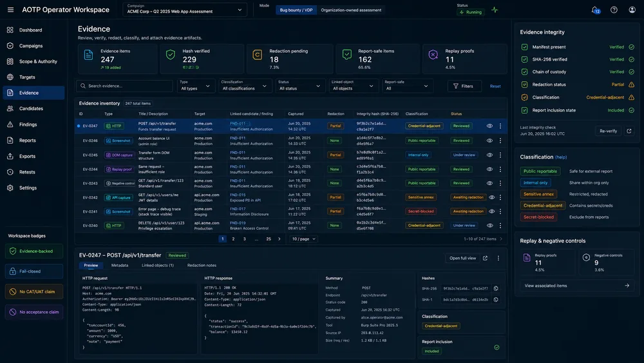Open the Linked object filter dropdown

tap(353, 86)
